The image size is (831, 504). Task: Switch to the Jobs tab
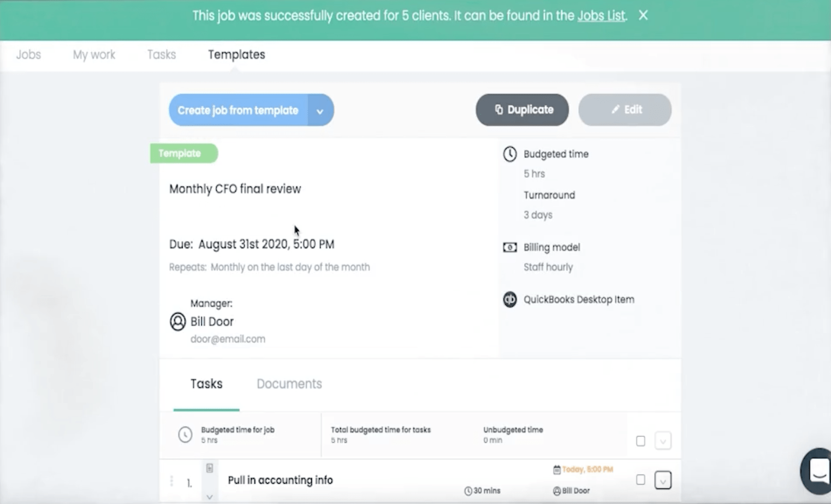pos(28,55)
